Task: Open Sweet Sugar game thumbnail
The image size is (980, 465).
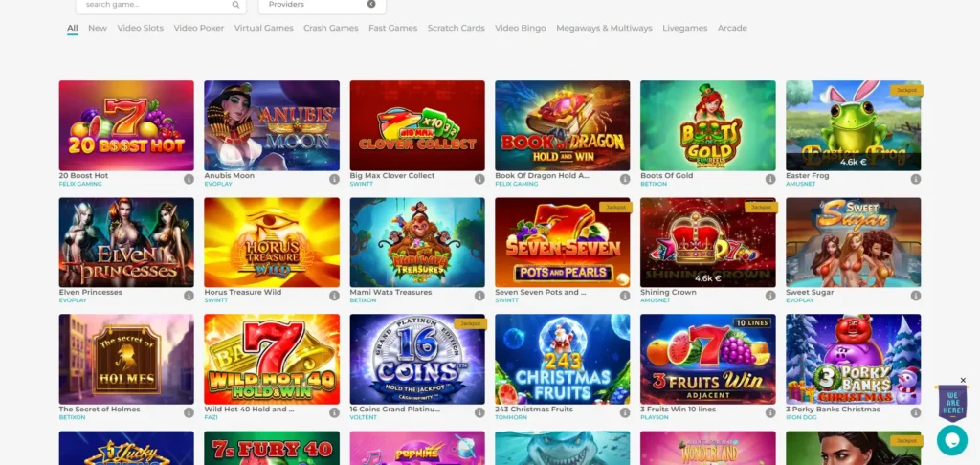Action: coord(853,242)
